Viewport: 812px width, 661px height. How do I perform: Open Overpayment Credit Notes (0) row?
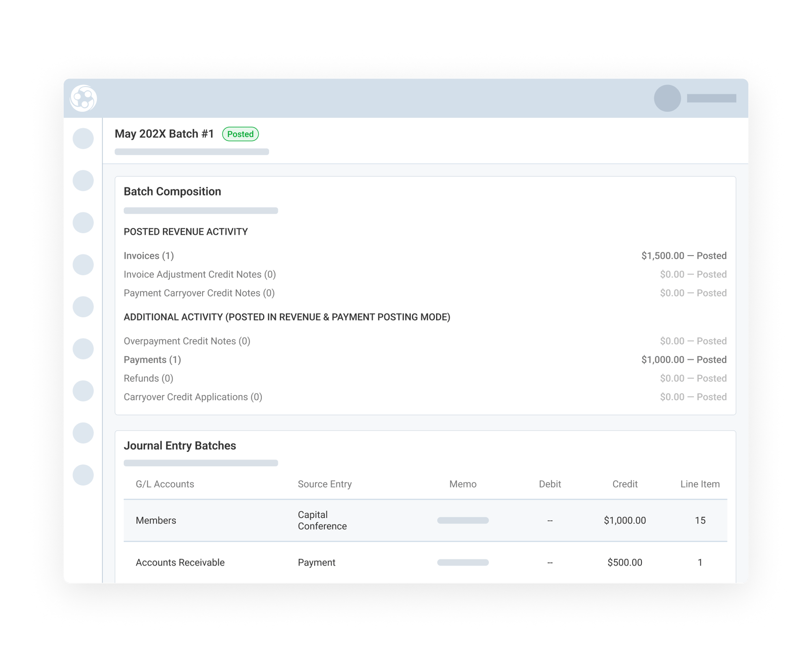tap(425, 341)
